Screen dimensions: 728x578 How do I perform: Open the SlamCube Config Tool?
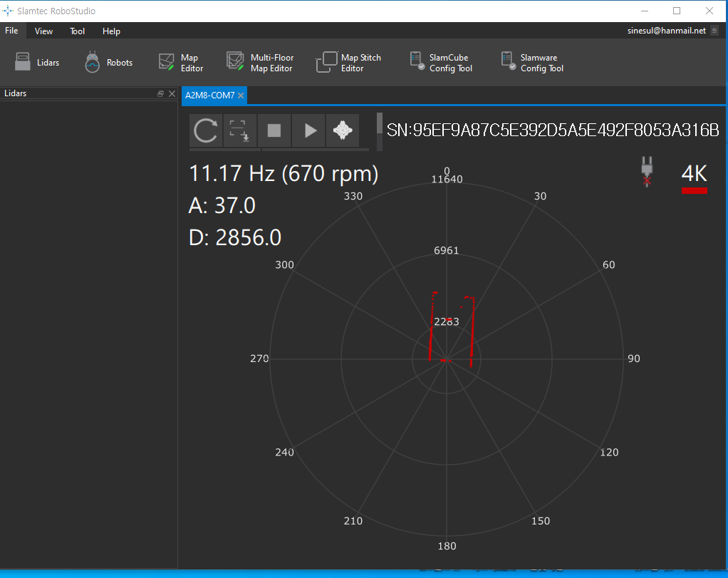click(x=441, y=63)
